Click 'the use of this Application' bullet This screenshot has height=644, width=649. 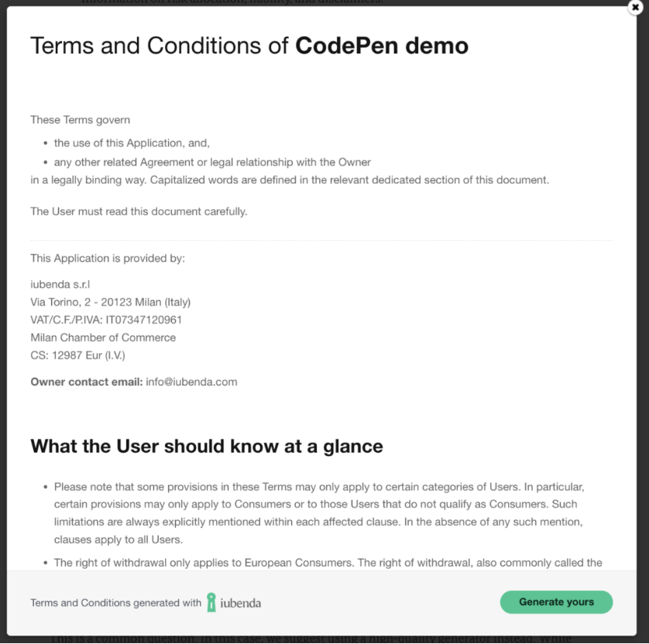coord(132,143)
